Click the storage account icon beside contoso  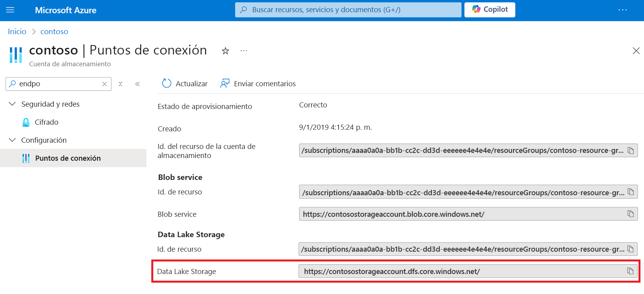pyautogui.click(x=16, y=55)
